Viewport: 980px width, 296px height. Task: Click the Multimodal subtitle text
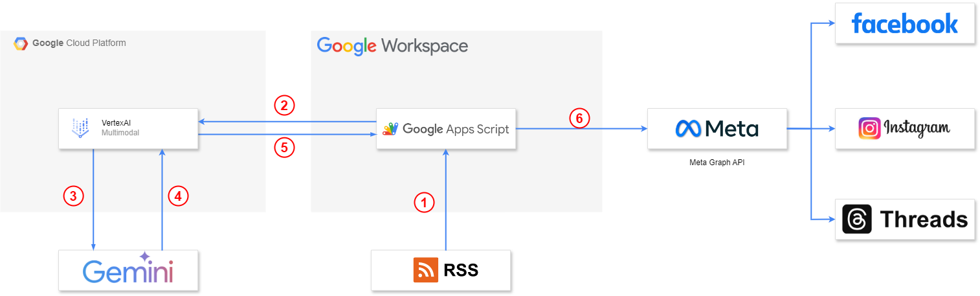[120, 133]
